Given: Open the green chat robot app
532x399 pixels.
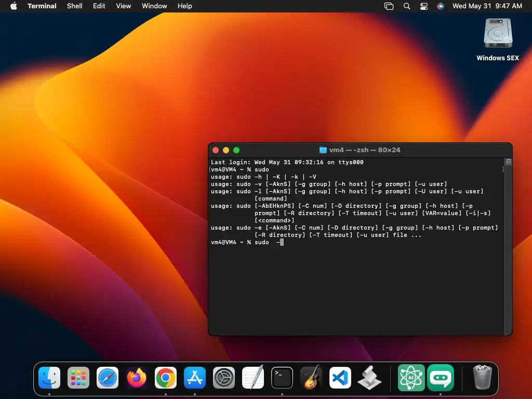Looking at the screenshot, I should coord(441,378).
